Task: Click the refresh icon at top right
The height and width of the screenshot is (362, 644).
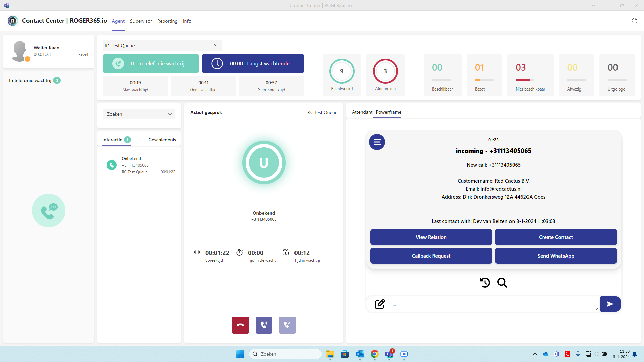Action: (634, 21)
